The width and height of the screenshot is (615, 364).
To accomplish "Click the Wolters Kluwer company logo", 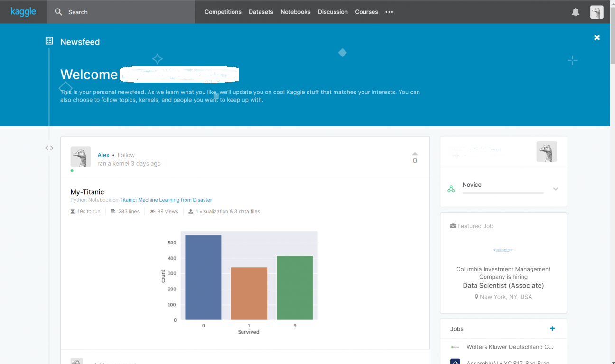I will point(455,347).
